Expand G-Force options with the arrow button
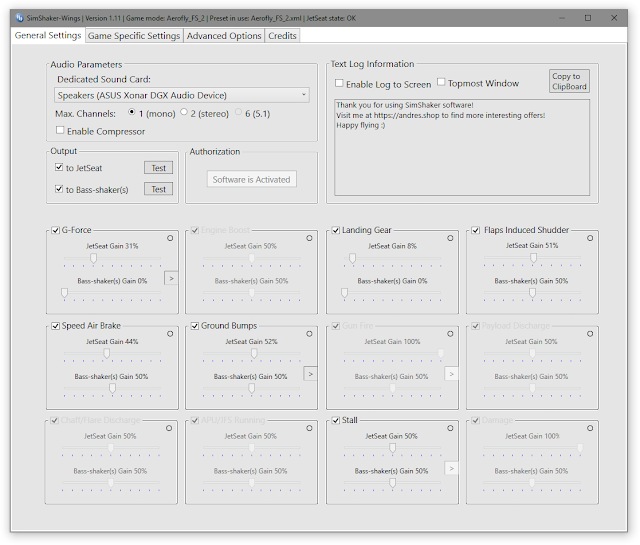The height and width of the screenshot is (545, 640). [171, 278]
